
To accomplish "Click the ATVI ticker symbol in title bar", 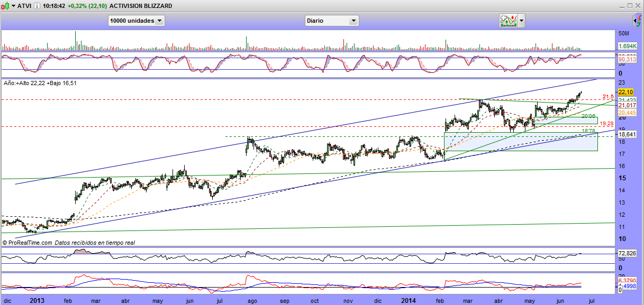I will [x=24, y=6].
